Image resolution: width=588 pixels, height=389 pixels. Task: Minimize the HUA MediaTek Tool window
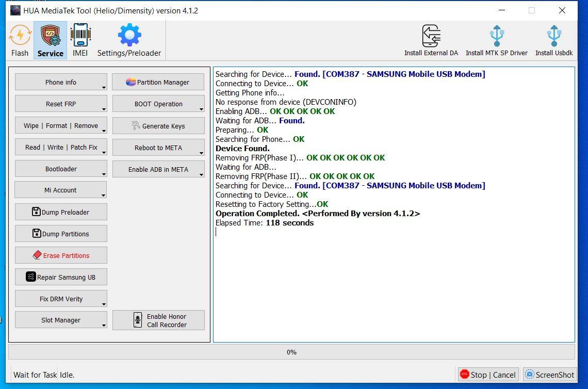(502, 10)
